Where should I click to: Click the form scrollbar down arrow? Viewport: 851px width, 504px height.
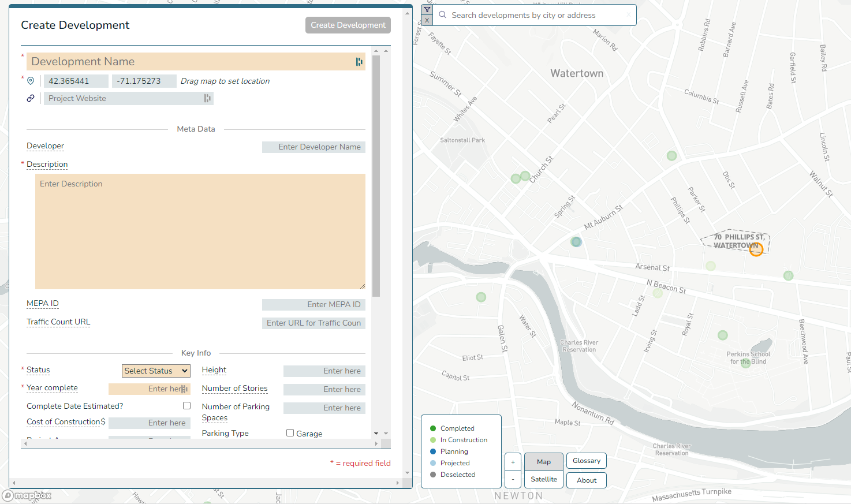[x=376, y=433]
